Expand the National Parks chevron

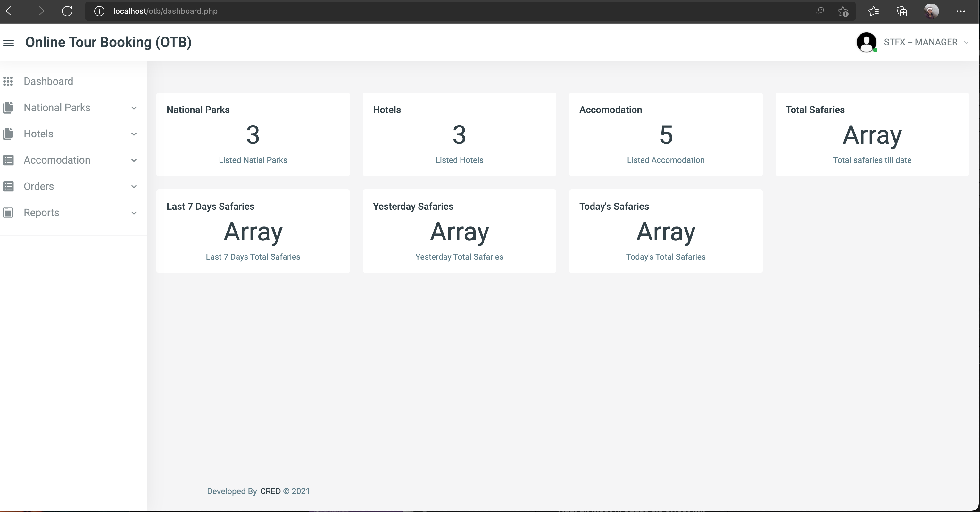pos(134,108)
